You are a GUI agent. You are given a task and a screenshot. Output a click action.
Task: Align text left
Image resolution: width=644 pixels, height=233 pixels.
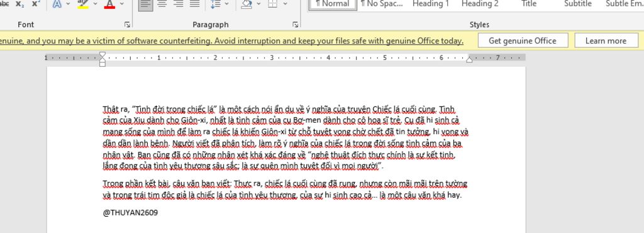point(145,4)
